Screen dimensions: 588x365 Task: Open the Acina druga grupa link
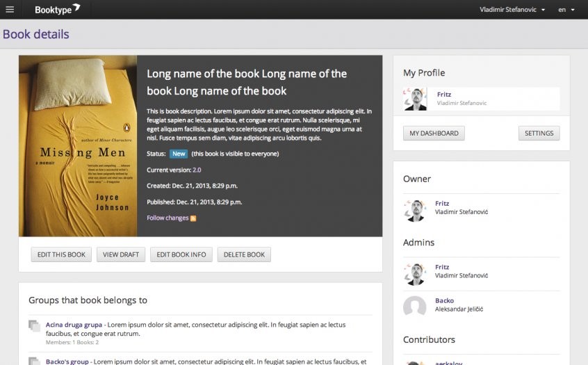coord(74,325)
